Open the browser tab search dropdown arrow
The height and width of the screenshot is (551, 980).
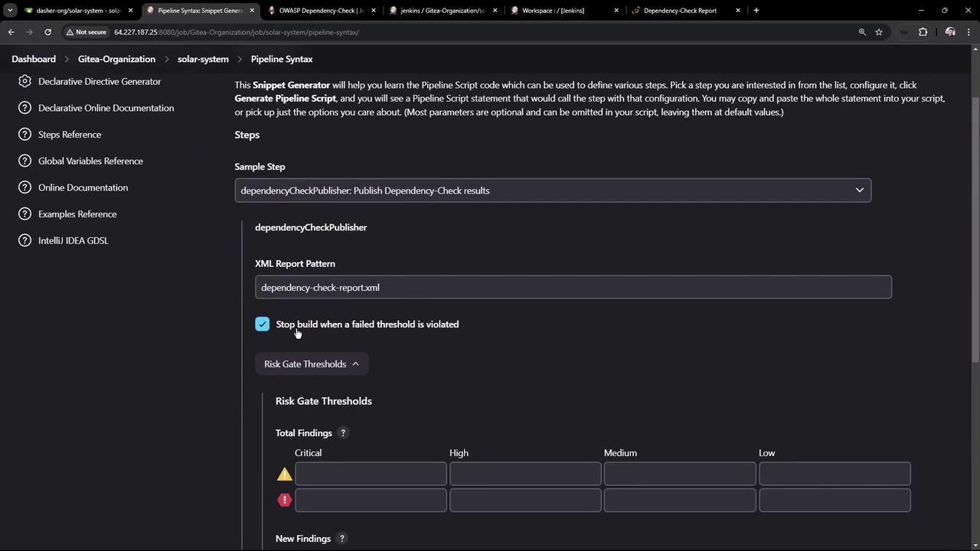[x=10, y=11]
